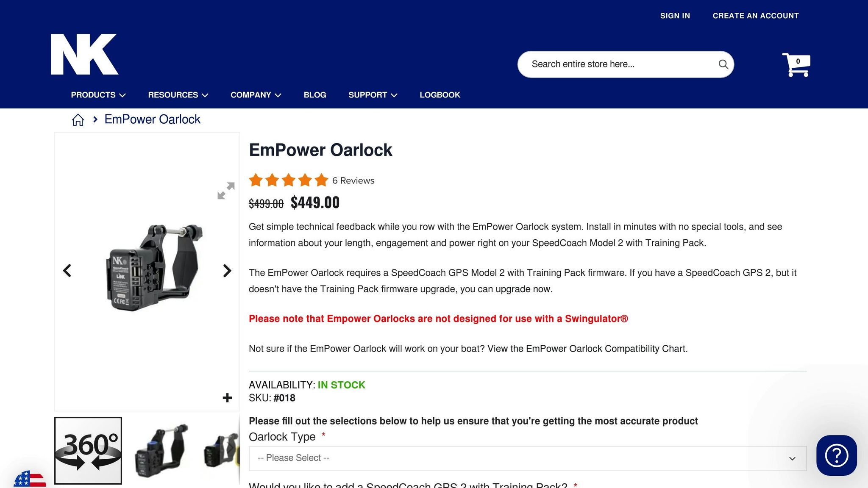Viewport: 868px width, 488px height.
Task: Click the Sign In link
Action: [x=675, y=16]
